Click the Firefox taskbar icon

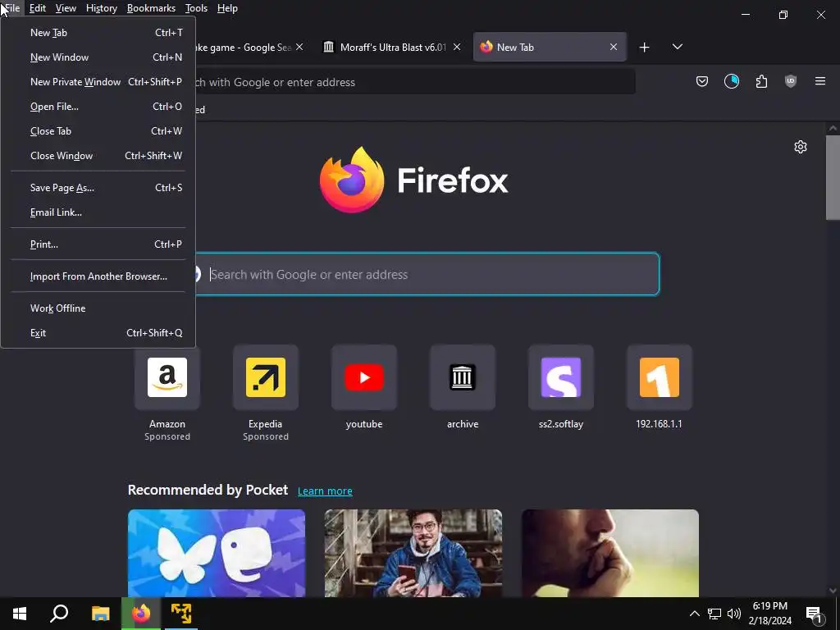[141, 614]
